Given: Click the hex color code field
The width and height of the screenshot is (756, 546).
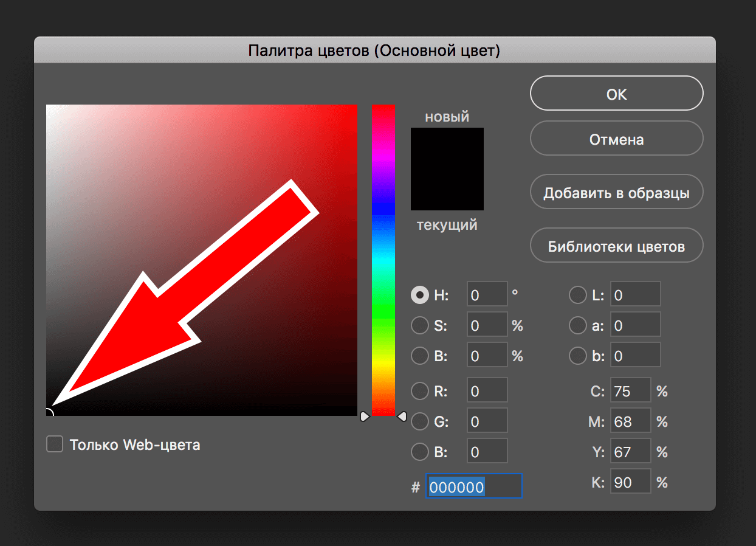Looking at the screenshot, I should coord(473,487).
